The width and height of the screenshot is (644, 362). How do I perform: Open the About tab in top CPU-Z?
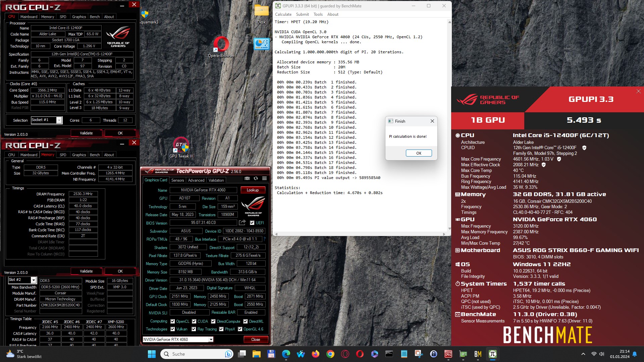(x=109, y=17)
